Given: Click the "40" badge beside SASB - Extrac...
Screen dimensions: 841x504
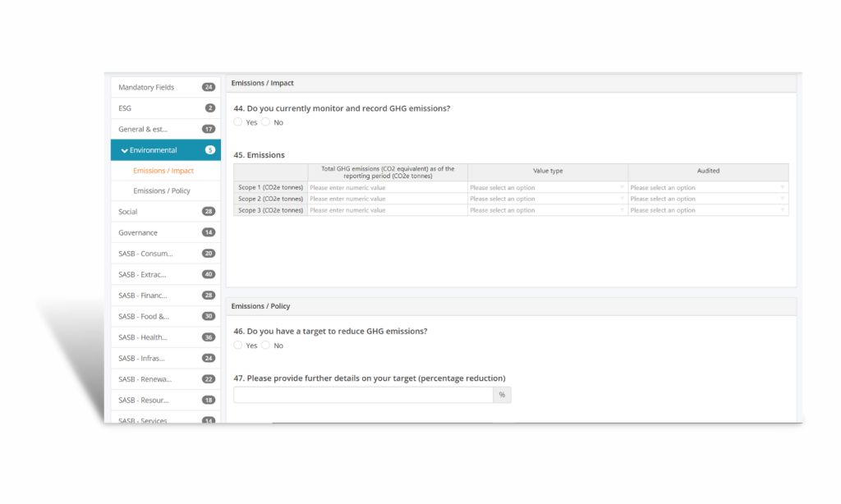Looking at the screenshot, I should (x=208, y=273).
